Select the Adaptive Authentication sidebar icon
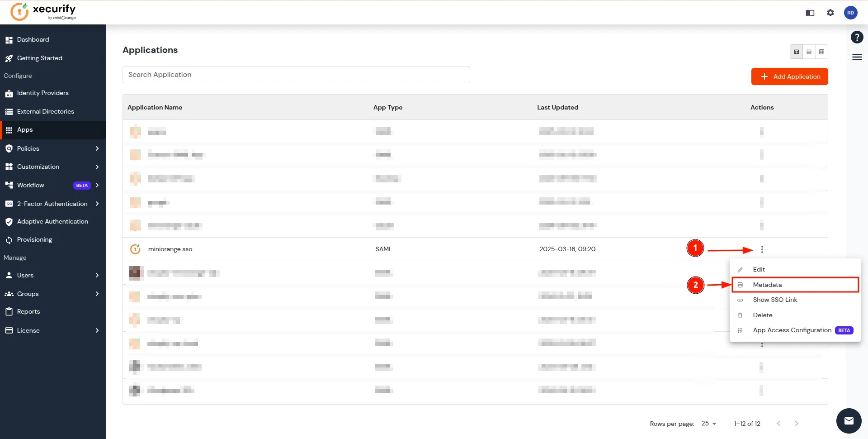 9,221
